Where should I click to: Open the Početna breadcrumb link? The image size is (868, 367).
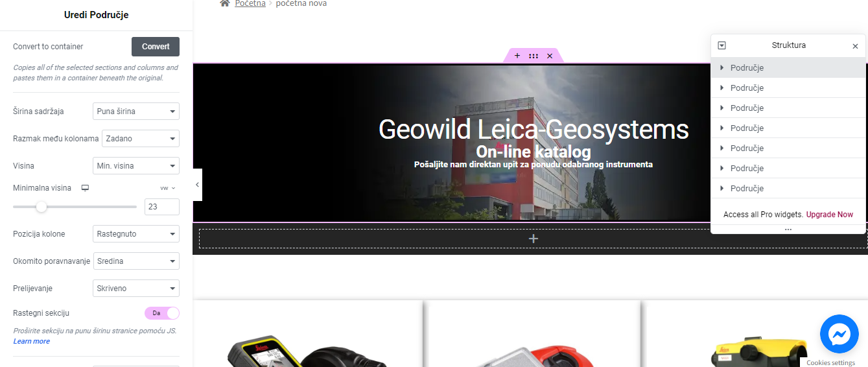250,4
